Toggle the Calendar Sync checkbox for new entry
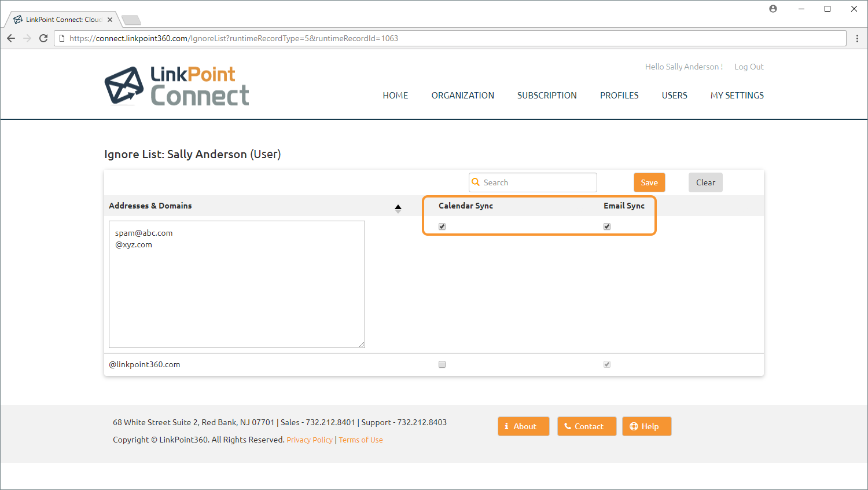868x490 pixels. coord(442,226)
